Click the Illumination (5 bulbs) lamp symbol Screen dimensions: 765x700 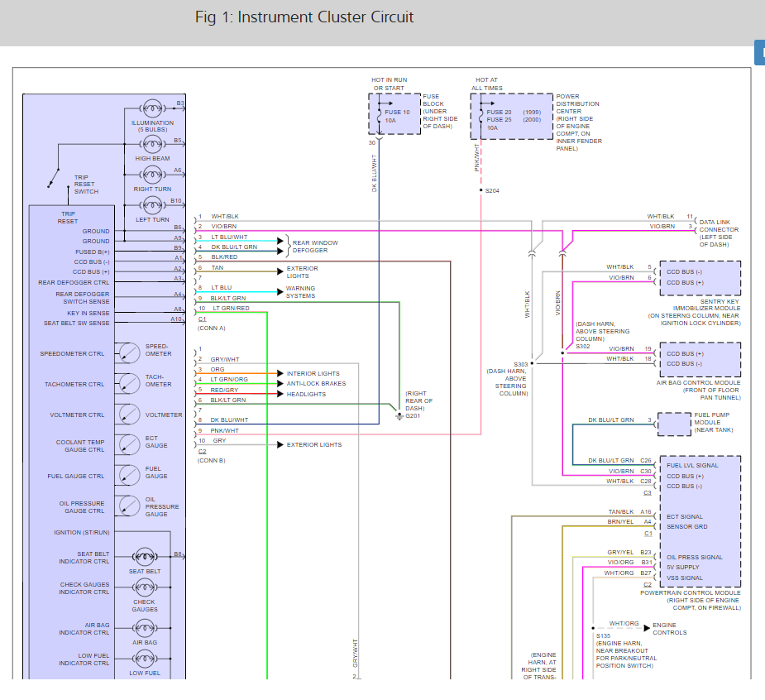[152, 108]
